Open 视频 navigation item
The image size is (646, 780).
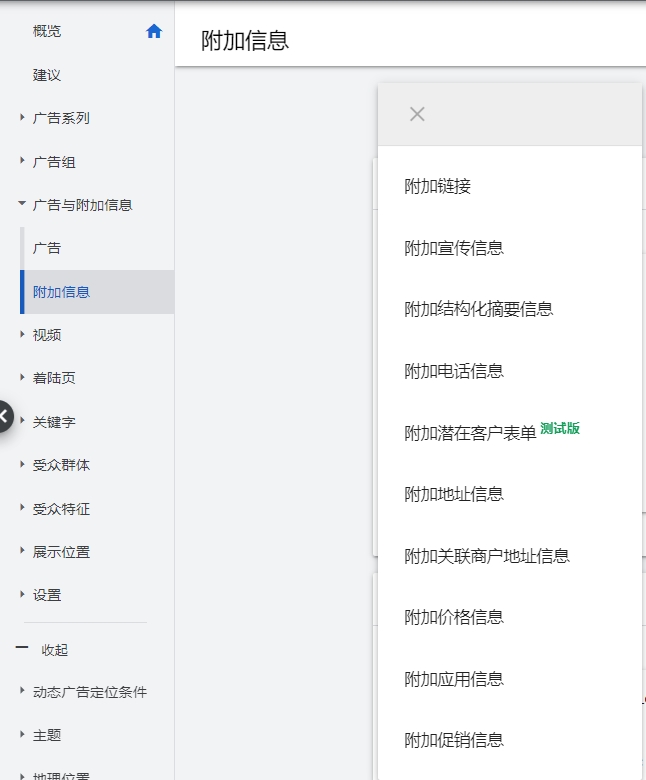[x=47, y=335]
